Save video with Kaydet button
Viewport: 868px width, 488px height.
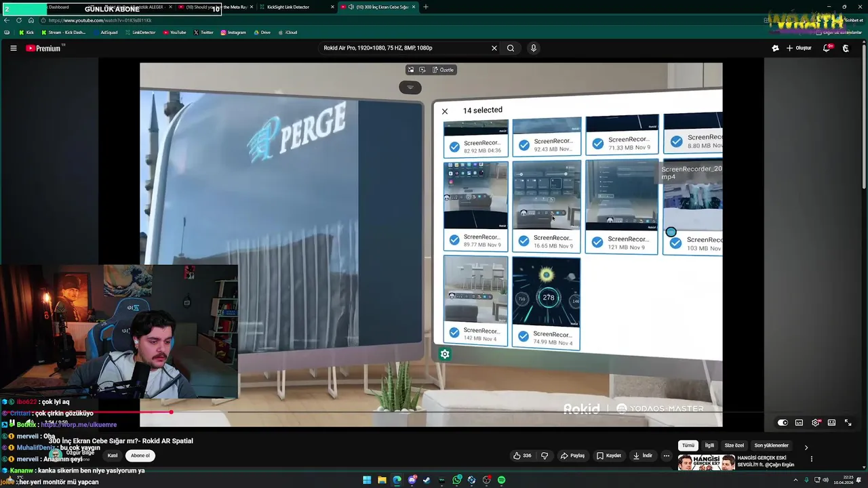point(609,456)
